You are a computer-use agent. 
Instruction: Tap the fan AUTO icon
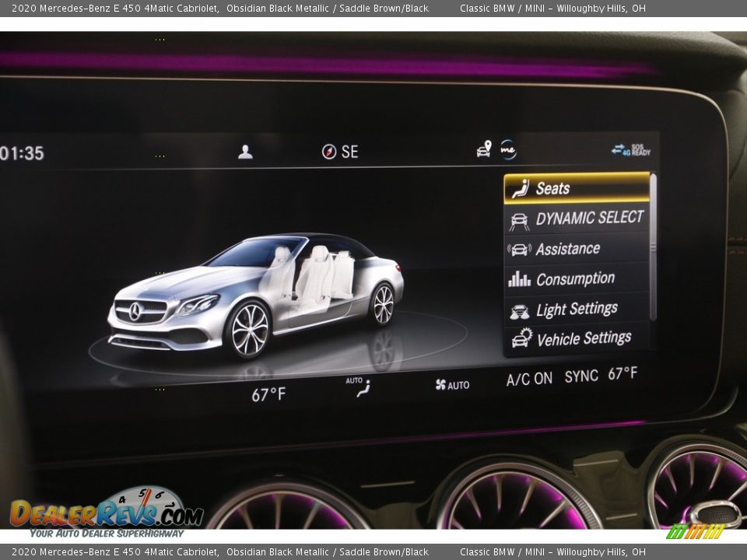[452, 385]
